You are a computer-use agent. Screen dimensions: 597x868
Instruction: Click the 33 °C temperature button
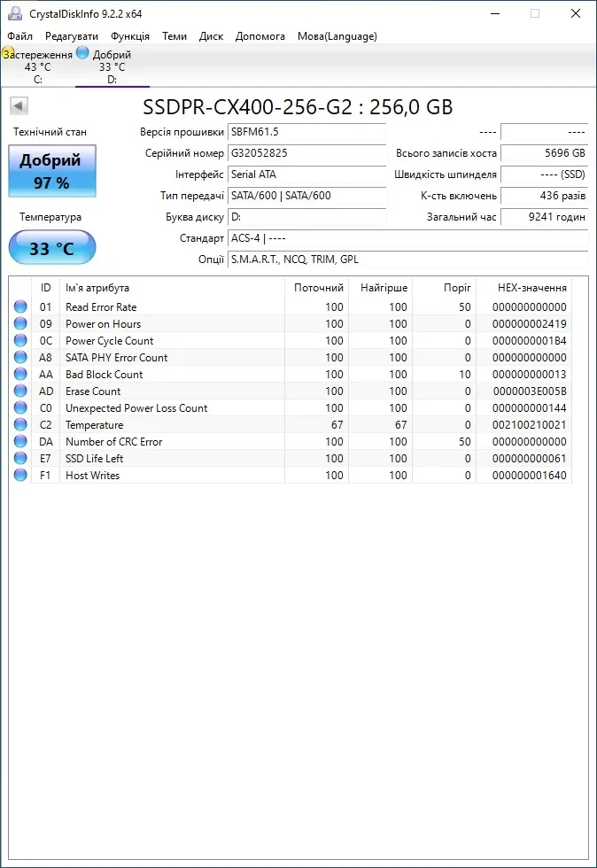(x=52, y=247)
